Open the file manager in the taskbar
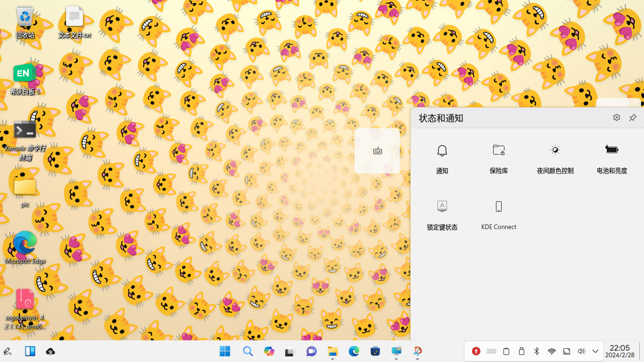This screenshot has width=644, height=362. pos(333,351)
